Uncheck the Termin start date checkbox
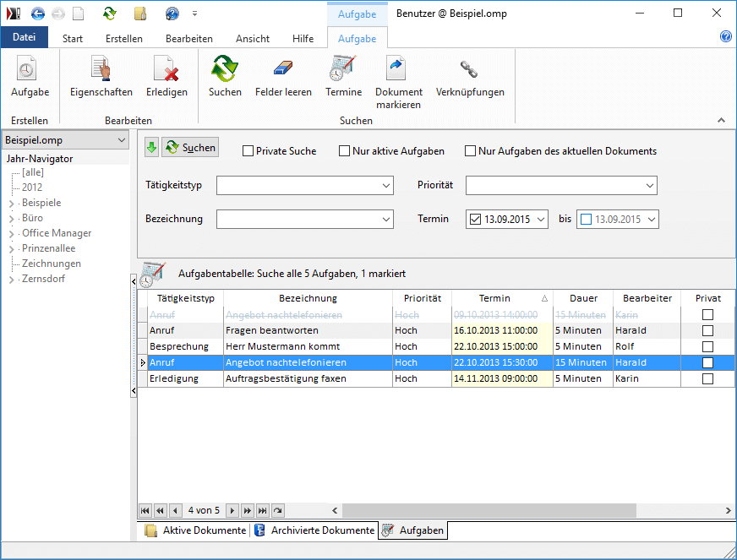Image resolution: width=737 pixels, height=560 pixels. [475, 220]
